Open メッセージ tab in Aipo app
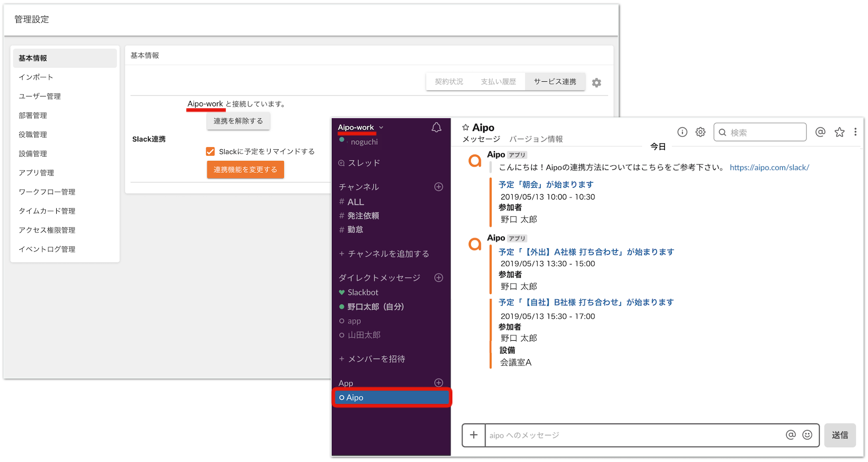 pos(481,139)
